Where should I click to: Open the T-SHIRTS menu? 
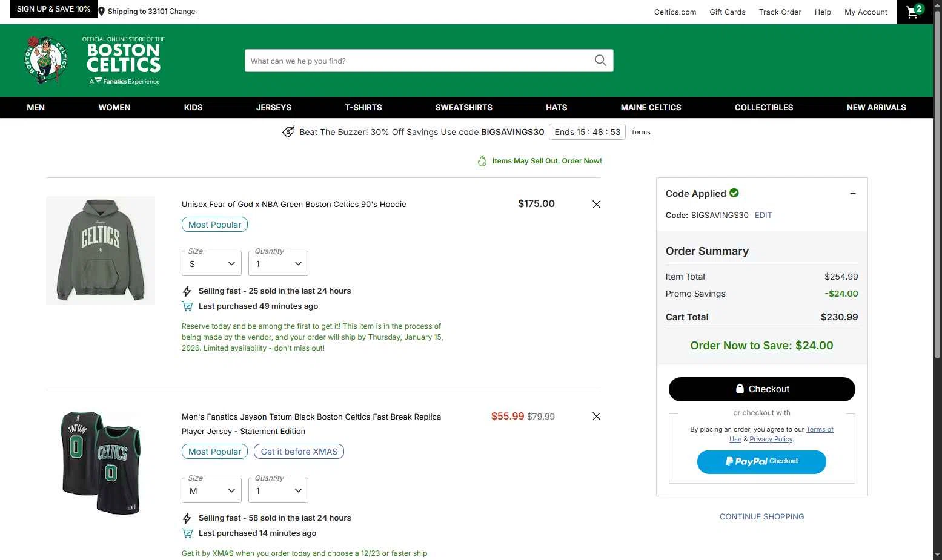tap(363, 107)
